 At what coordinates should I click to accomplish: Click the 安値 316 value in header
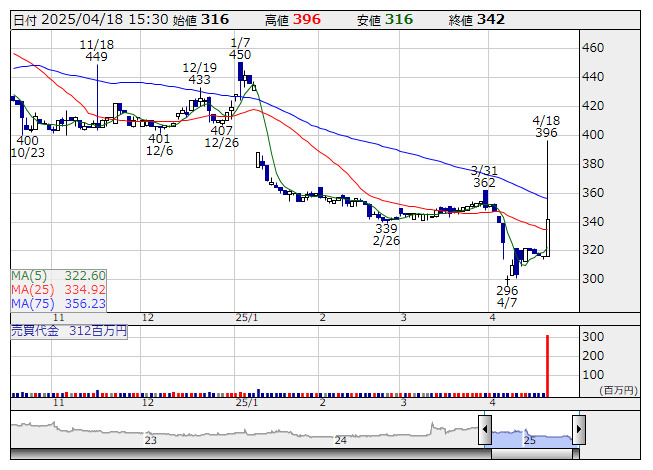pos(385,20)
